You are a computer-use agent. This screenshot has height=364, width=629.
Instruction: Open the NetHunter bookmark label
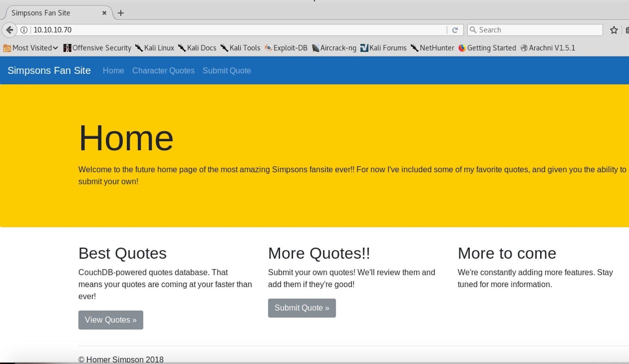pyautogui.click(x=437, y=48)
